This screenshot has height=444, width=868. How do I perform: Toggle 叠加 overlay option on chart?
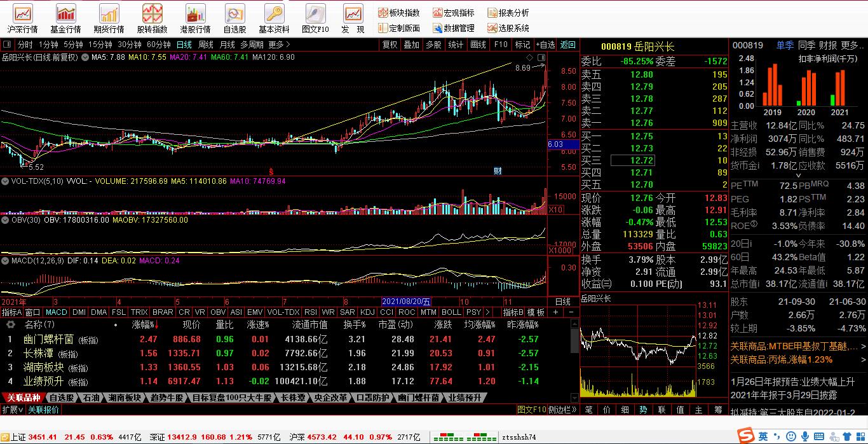411,45
